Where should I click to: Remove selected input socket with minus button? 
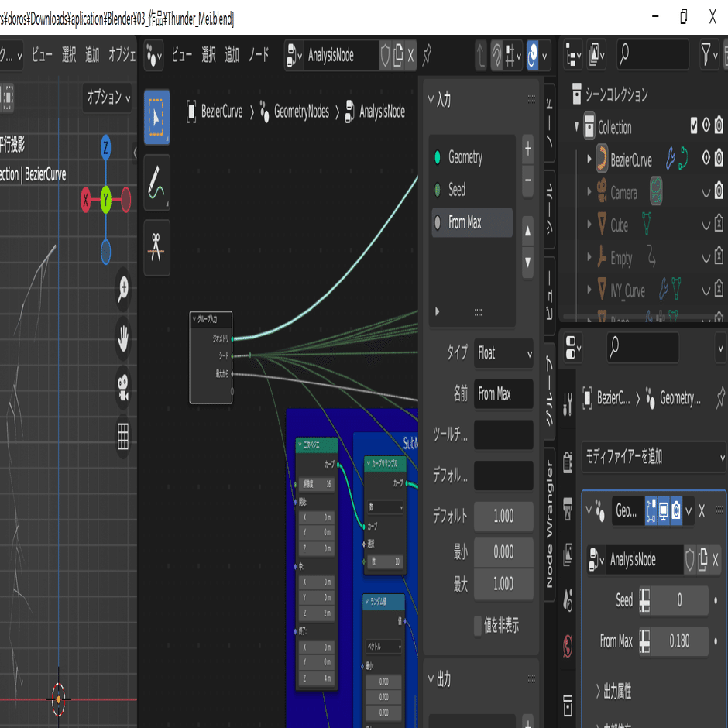528,180
